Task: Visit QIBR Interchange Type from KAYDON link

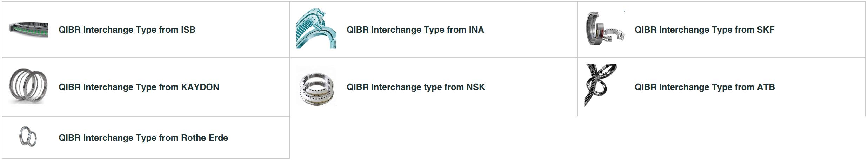Action: coord(139,87)
